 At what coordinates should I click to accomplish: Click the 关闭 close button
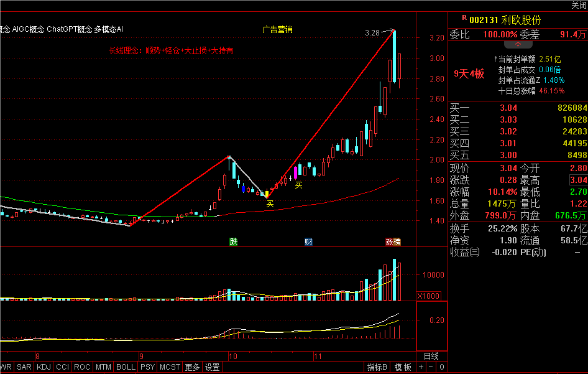coord(578,5)
